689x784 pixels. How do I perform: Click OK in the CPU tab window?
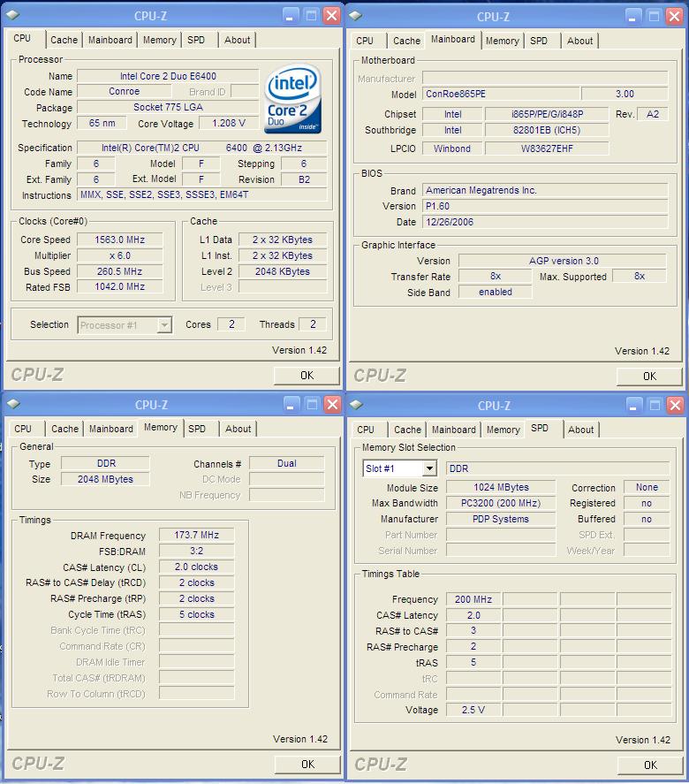pos(307,376)
